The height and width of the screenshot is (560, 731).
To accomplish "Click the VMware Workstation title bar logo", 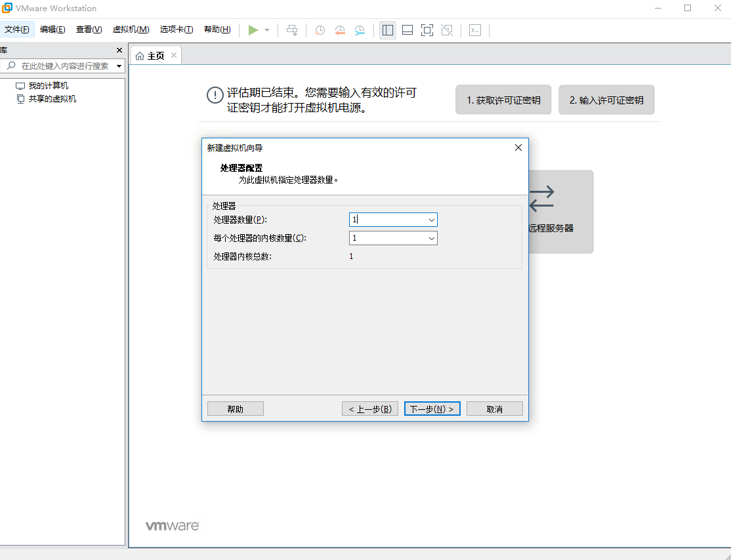I will [7, 8].
